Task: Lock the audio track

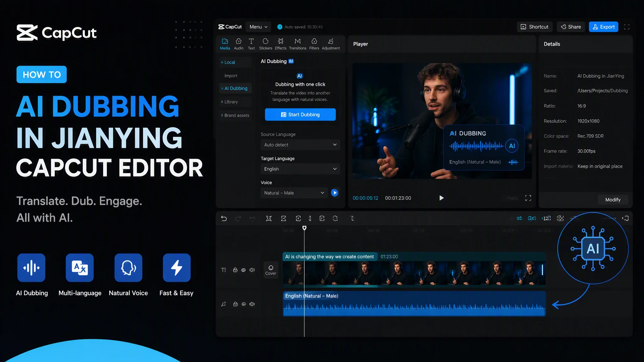Action: point(235,304)
